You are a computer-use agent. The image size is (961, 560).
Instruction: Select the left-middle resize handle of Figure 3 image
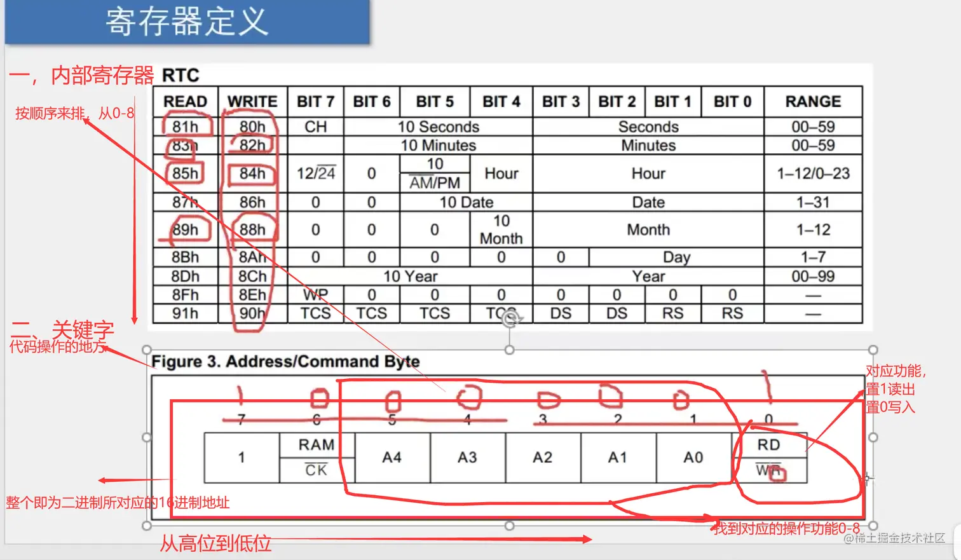(x=147, y=437)
